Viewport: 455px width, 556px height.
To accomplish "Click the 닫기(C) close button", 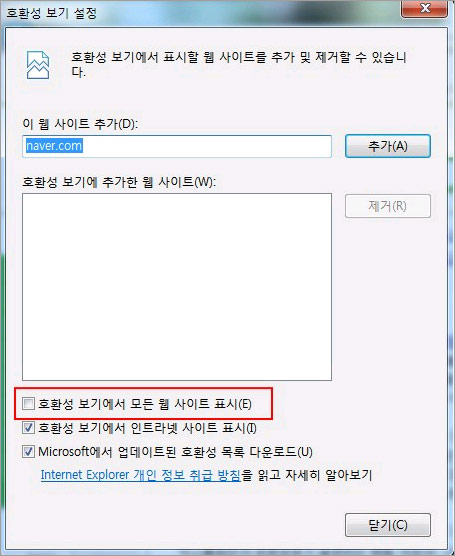I will pyautogui.click(x=388, y=525).
